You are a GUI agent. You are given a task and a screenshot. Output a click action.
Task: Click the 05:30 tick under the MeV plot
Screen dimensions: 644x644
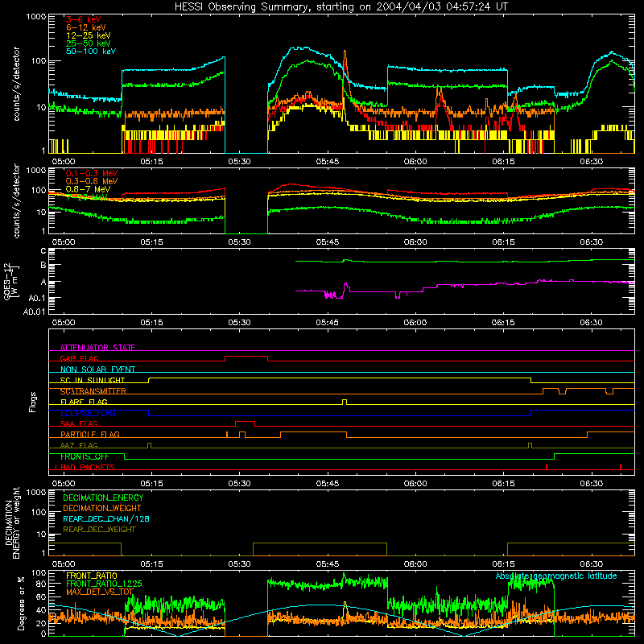(239, 242)
